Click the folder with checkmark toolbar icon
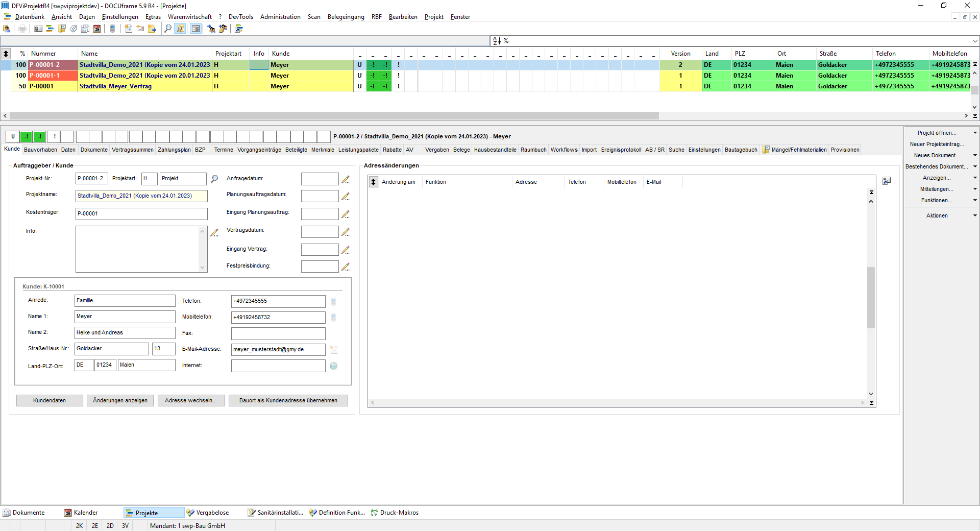Image resolution: width=980 pixels, height=531 pixels. [62, 29]
